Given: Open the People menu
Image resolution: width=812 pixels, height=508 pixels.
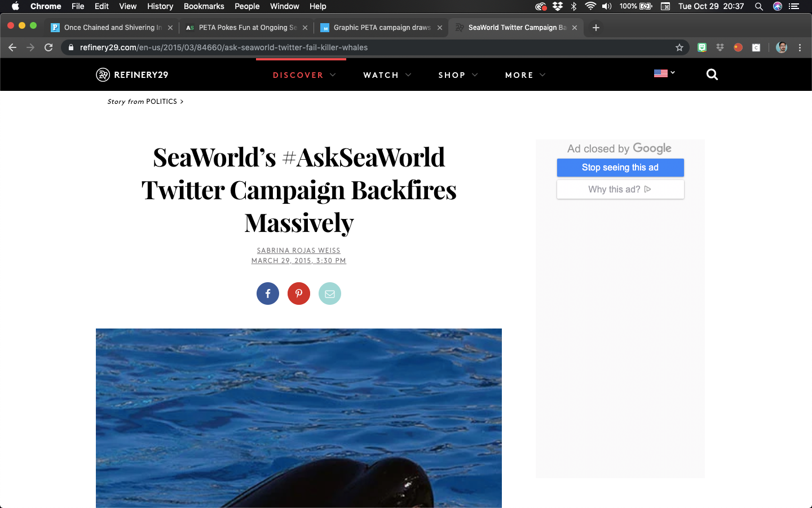Looking at the screenshot, I should tap(247, 6).
